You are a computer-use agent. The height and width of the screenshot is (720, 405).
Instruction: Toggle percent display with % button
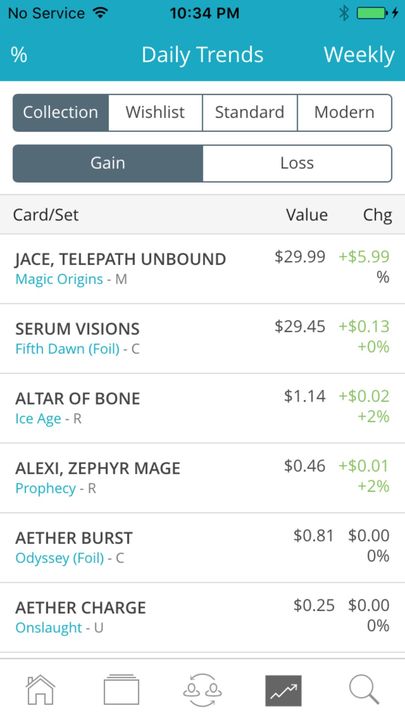(19, 55)
